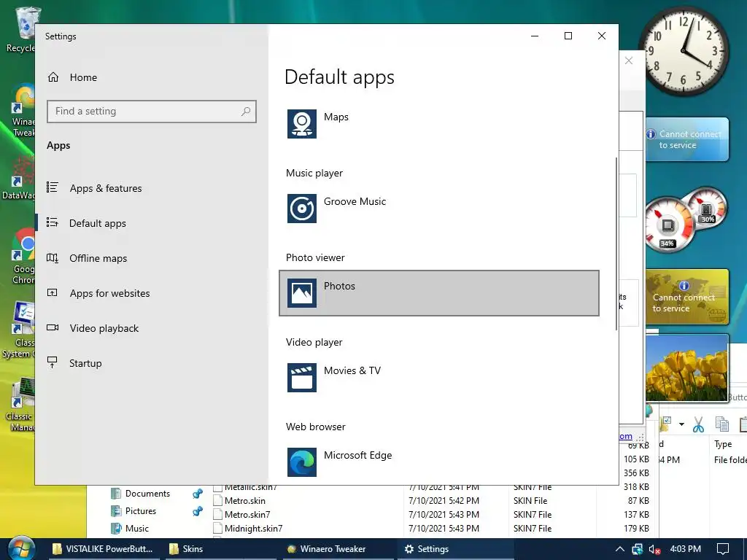Click the Maps app icon
Image resolution: width=747 pixels, height=560 pixels.
pos(302,124)
